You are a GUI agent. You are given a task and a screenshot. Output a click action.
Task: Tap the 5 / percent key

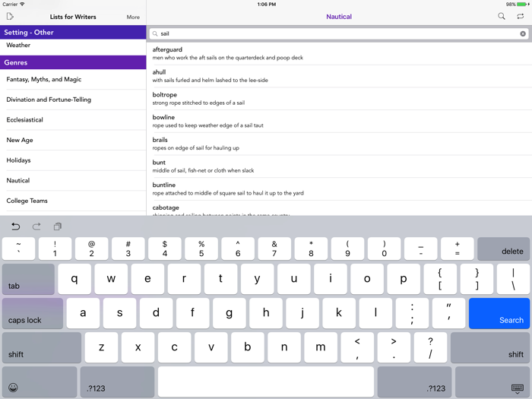coord(201,249)
